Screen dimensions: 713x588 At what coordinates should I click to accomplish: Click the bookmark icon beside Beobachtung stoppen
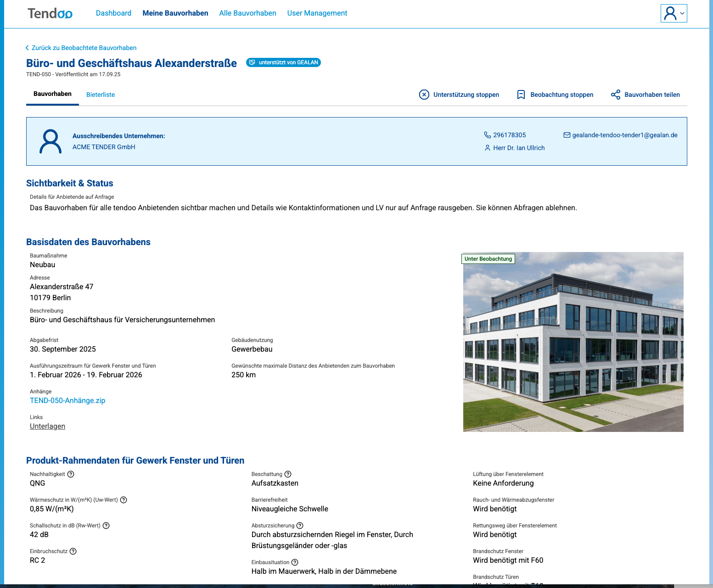(521, 95)
